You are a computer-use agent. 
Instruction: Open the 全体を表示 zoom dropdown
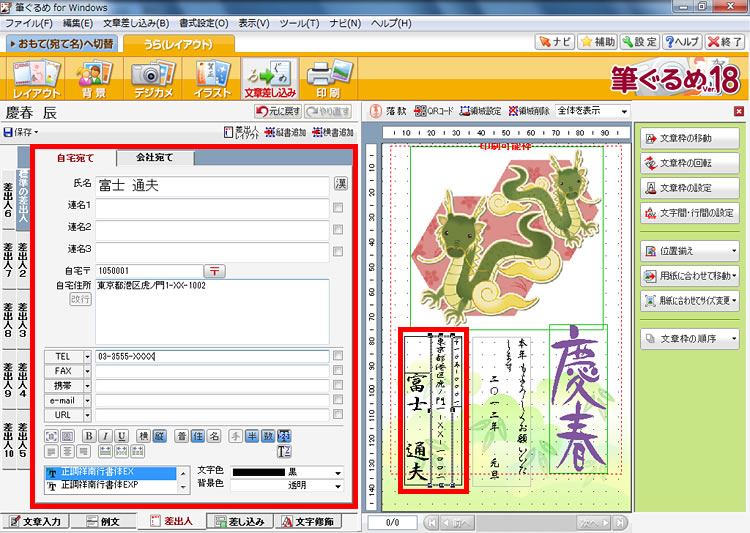[624, 111]
